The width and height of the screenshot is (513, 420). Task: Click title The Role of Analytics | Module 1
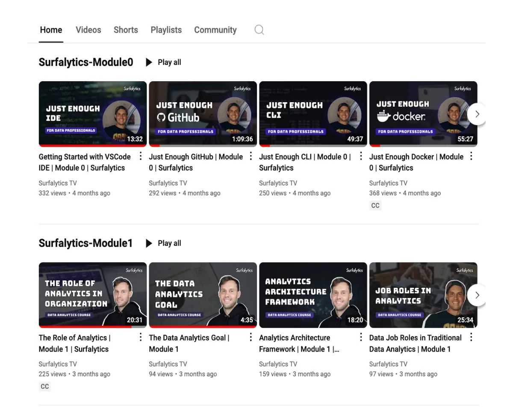click(74, 343)
